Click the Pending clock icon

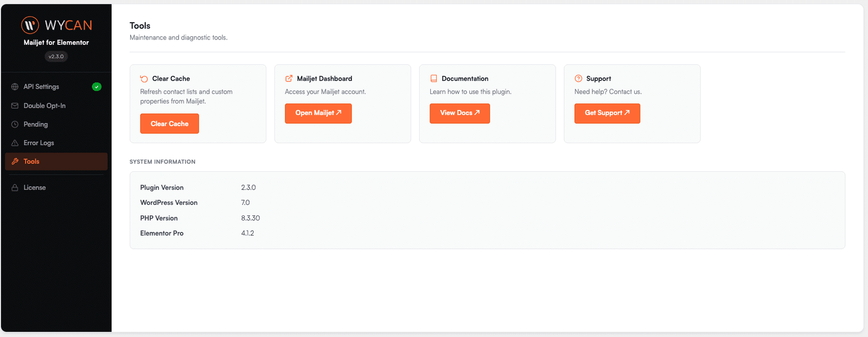click(x=15, y=124)
